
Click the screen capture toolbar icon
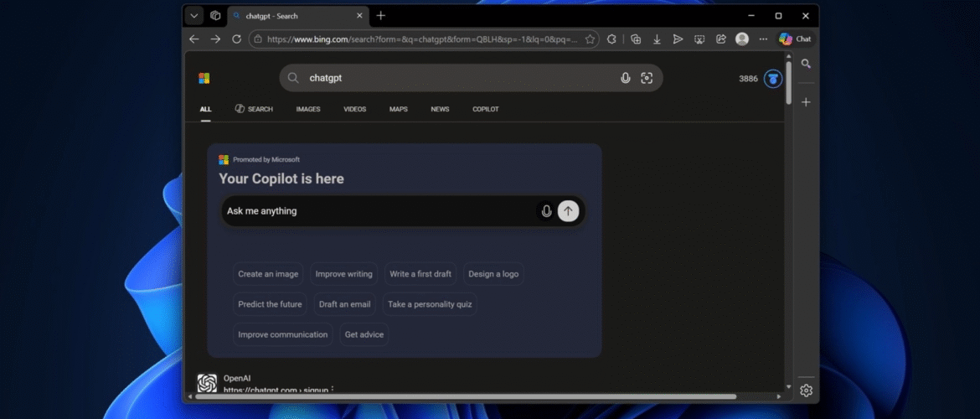699,39
